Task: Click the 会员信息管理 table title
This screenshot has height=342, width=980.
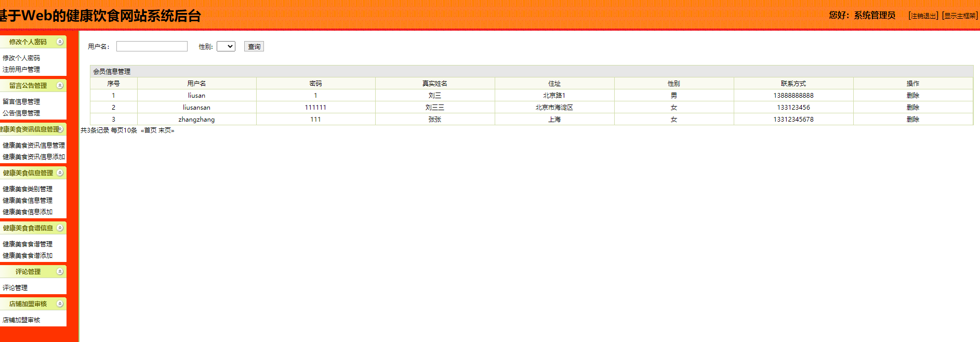Action: (112, 71)
